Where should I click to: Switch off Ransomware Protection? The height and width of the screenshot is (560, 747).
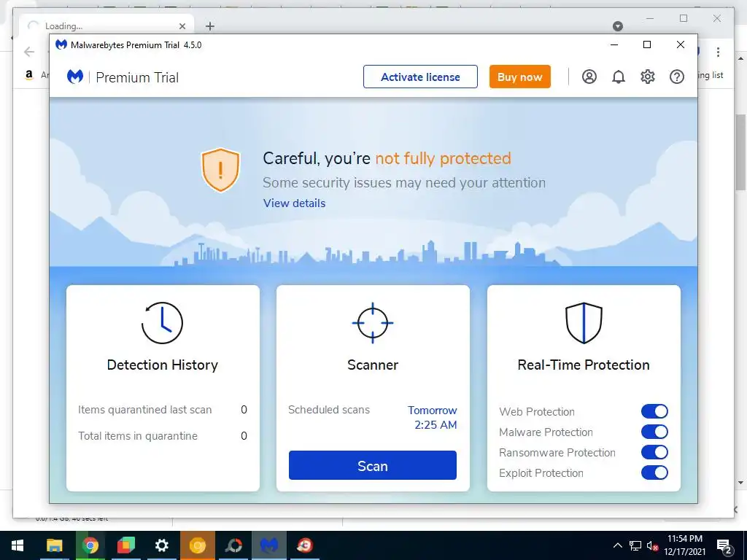click(654, 452)
